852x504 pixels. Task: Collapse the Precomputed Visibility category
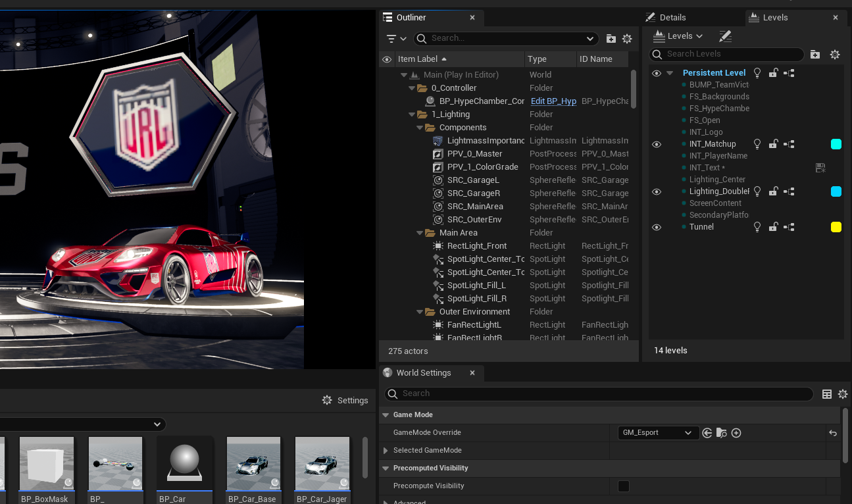[x=386, y=468]
